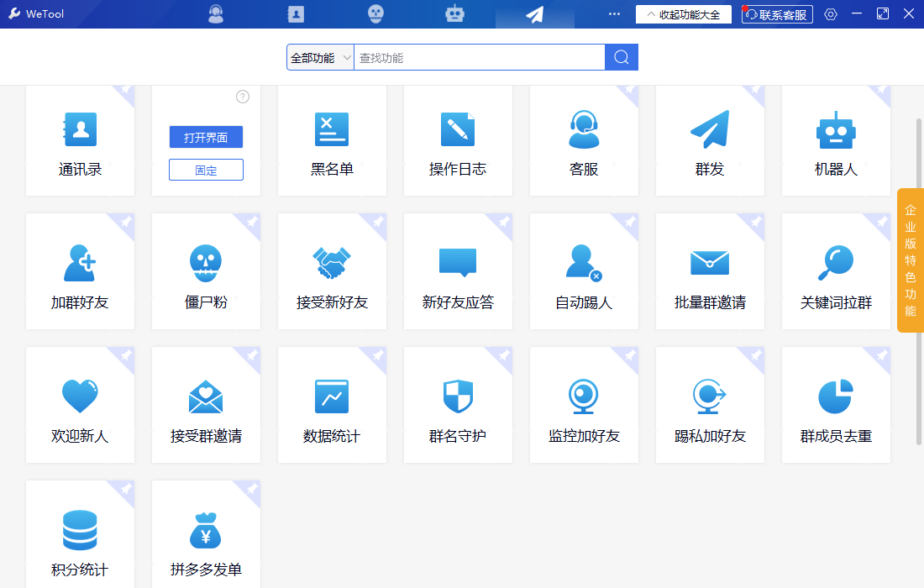Screen dimensions: 924x588
Task: Click the 打开界面 button
Action: pyautogui.click(x=206, y=137)
